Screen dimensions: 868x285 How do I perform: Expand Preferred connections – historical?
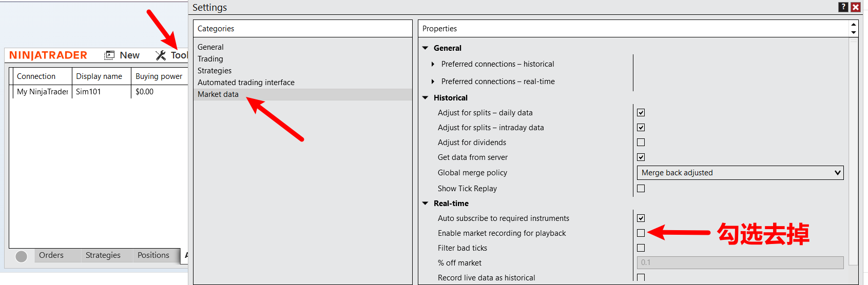coord(433,64)
